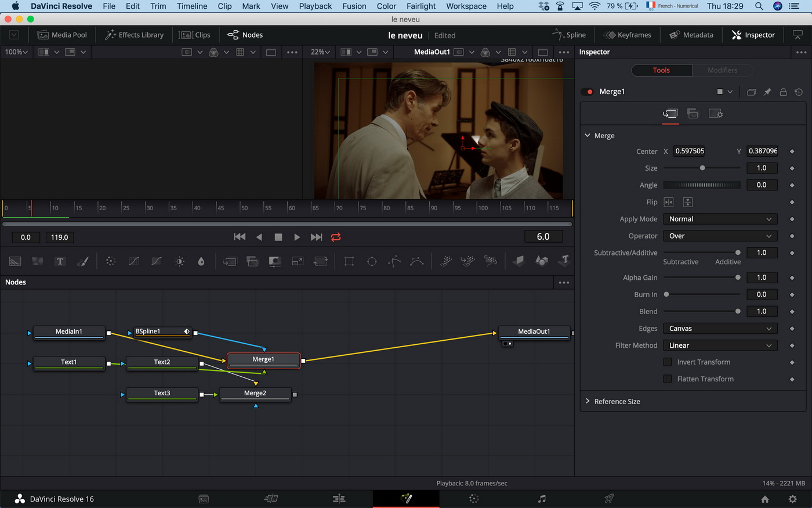Viewport: 812px width, 508px height.
Task: Toggle the Merge1 enable switch
Action: pyautogui.click(x=588, y=92)
